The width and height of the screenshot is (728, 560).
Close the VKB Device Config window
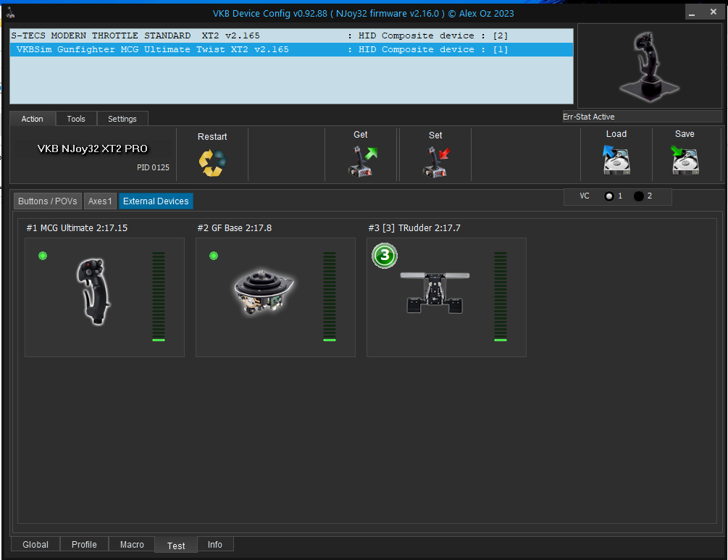point(713,12)
